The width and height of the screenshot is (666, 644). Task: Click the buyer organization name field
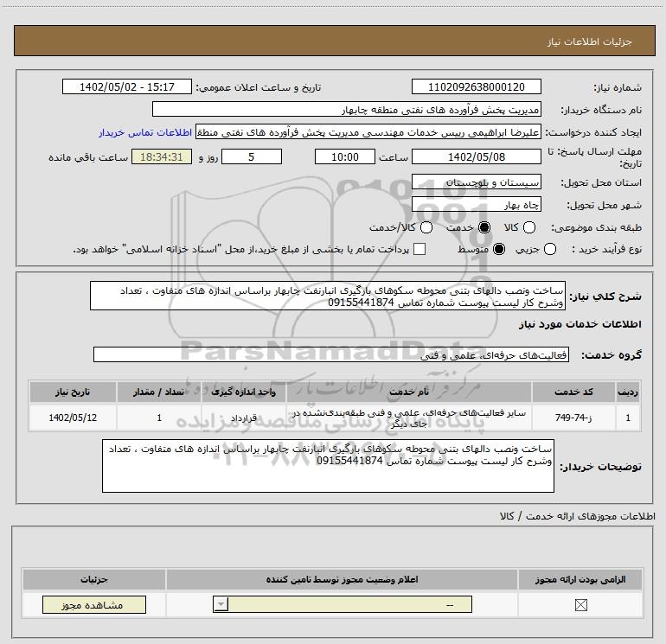(347, 110)
